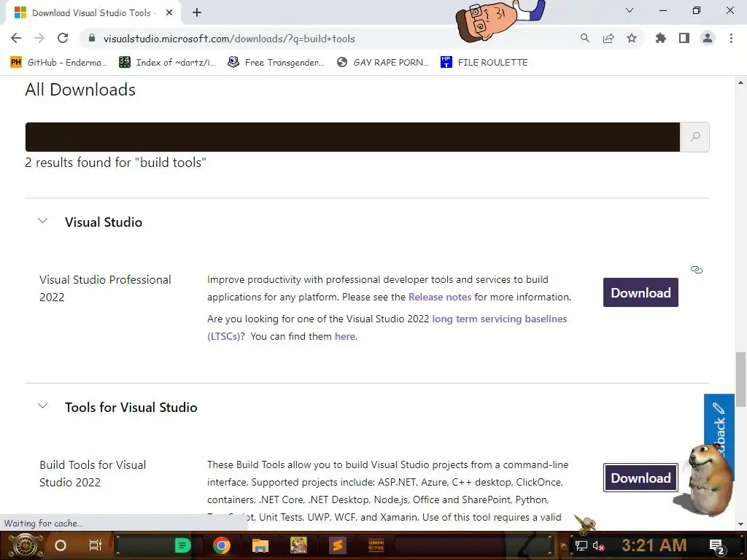Select the Download Visual Studio Tools tab

coord(93,13)
